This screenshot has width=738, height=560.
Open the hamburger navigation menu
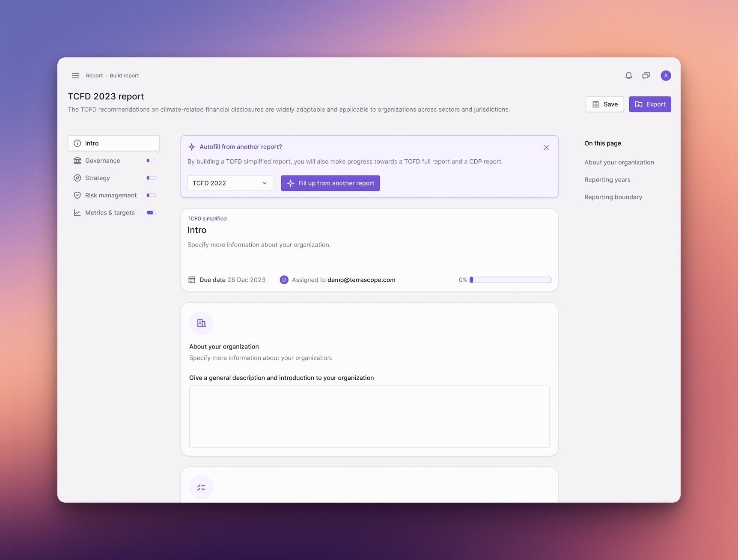tap(75, 76)
